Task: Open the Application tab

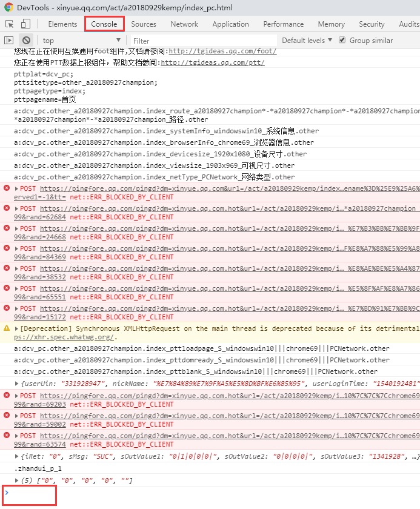Action: pyautogui.click(x=230, y=24)
